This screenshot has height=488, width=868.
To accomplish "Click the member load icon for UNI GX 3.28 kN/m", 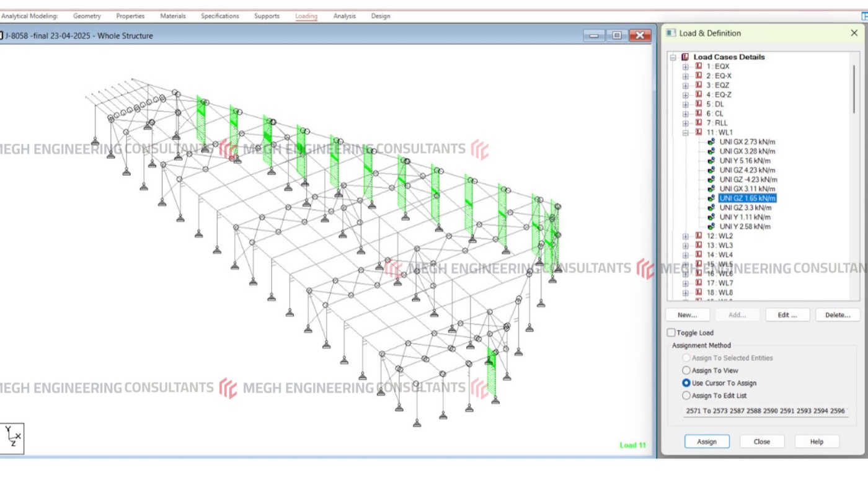I will (711, 151).
